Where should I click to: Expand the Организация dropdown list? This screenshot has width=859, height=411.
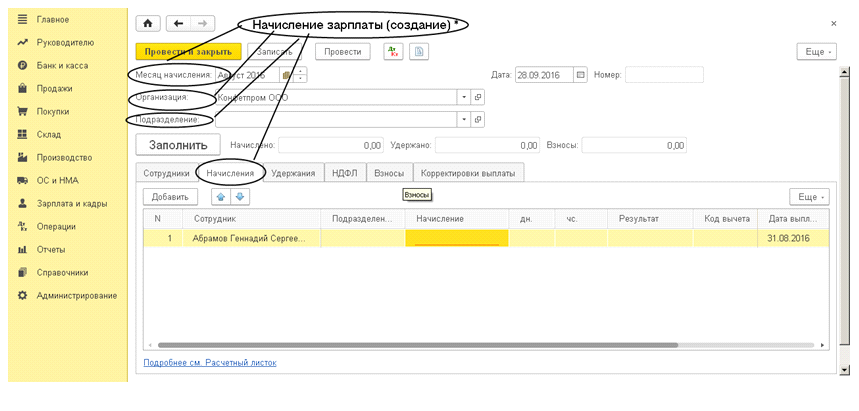point(465,97)
